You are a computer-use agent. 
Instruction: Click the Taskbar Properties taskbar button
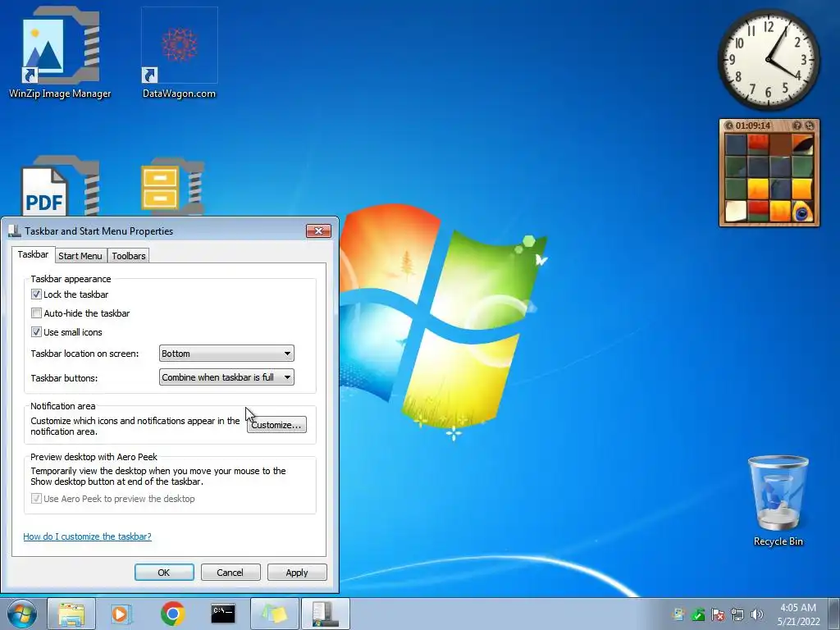coord(325,614)
